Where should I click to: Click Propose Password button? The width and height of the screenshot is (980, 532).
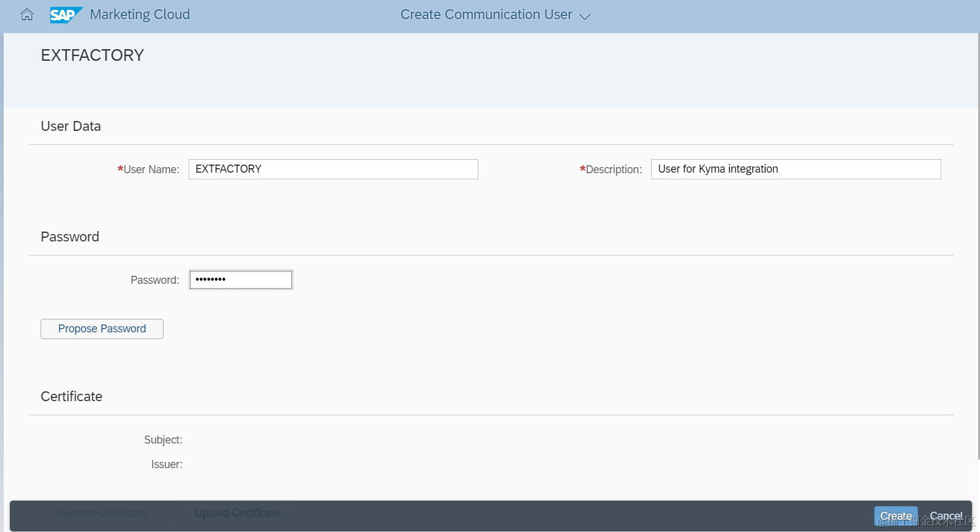(x=102, y=329)
